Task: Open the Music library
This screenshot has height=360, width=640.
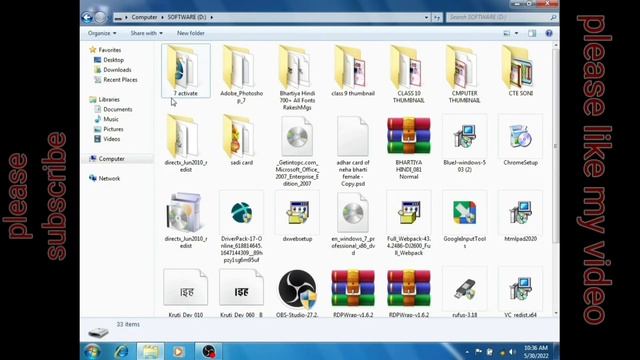Action: coord(106,119)
